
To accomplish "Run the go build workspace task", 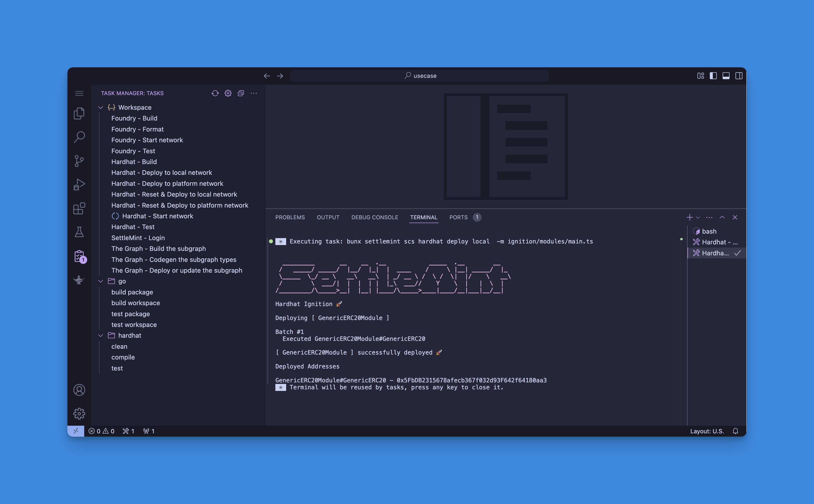I will [x=135, y=303].
